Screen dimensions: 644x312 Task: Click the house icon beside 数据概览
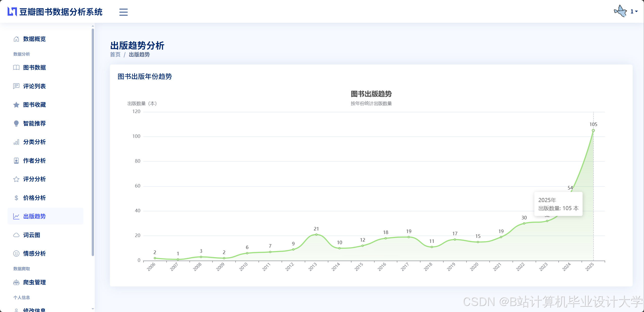[x=16, y=39]
